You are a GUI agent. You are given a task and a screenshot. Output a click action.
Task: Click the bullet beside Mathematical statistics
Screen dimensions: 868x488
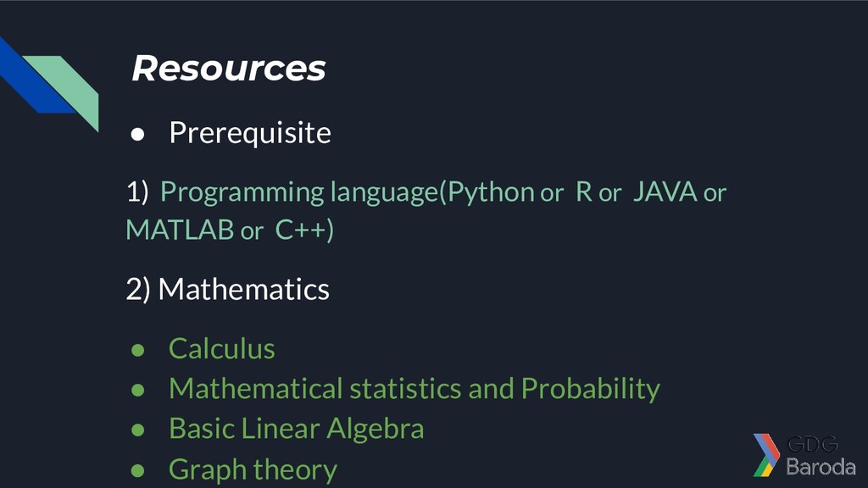coord(138,390)
